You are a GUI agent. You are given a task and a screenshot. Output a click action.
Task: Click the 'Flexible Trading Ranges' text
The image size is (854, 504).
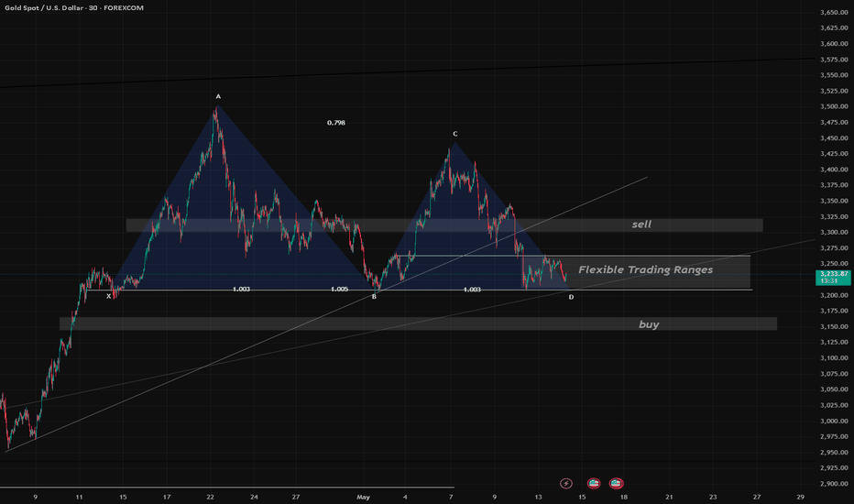[x=645, y=269]
